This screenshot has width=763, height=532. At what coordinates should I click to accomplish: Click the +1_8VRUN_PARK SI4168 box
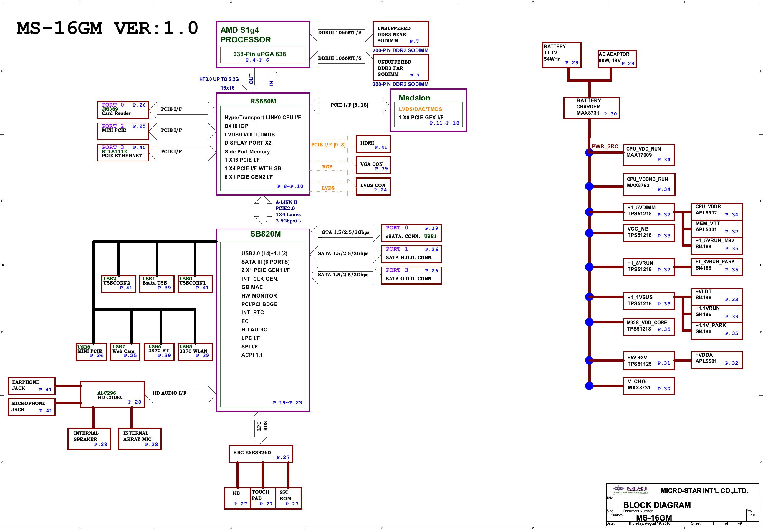(x=716, y=267)
